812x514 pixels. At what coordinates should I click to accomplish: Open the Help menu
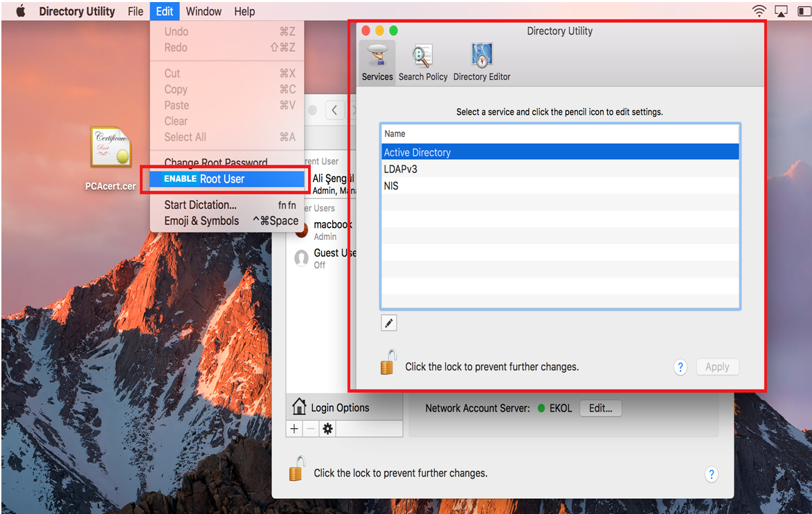click(x=244, y=11)
